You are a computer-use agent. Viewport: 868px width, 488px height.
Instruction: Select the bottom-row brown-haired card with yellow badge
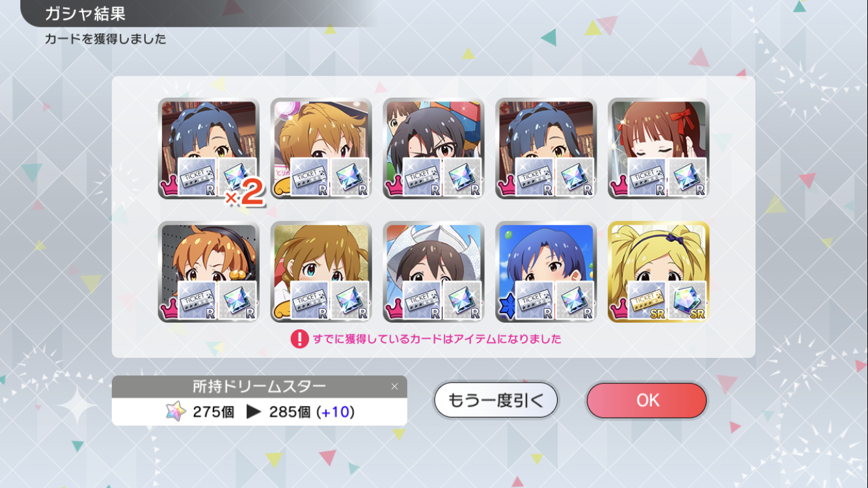pos(321,271)
